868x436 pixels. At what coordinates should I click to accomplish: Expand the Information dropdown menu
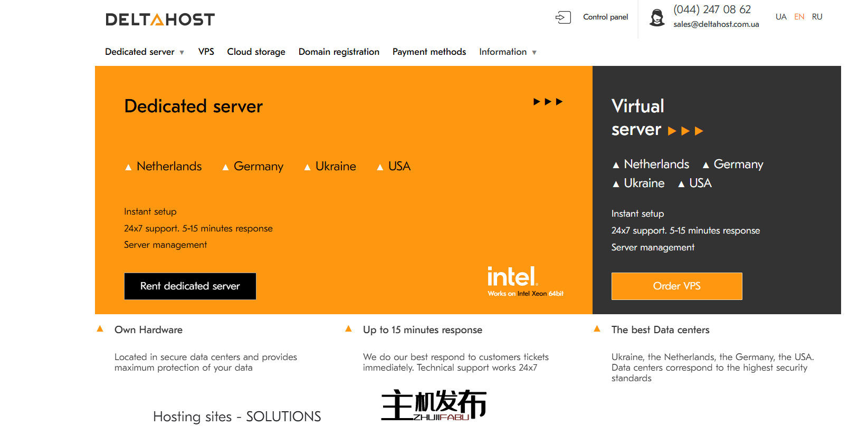[x=507, y=52]
